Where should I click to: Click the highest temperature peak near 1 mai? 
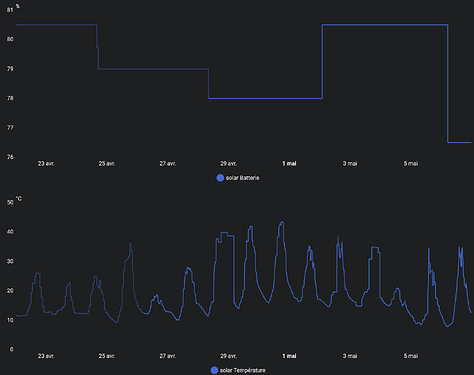(282, 222)
